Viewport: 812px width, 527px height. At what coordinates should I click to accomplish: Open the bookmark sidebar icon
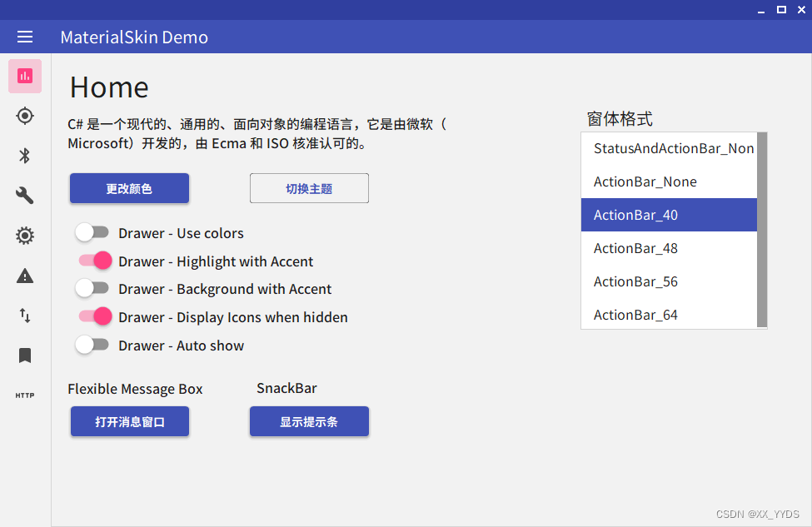(25, 355)
